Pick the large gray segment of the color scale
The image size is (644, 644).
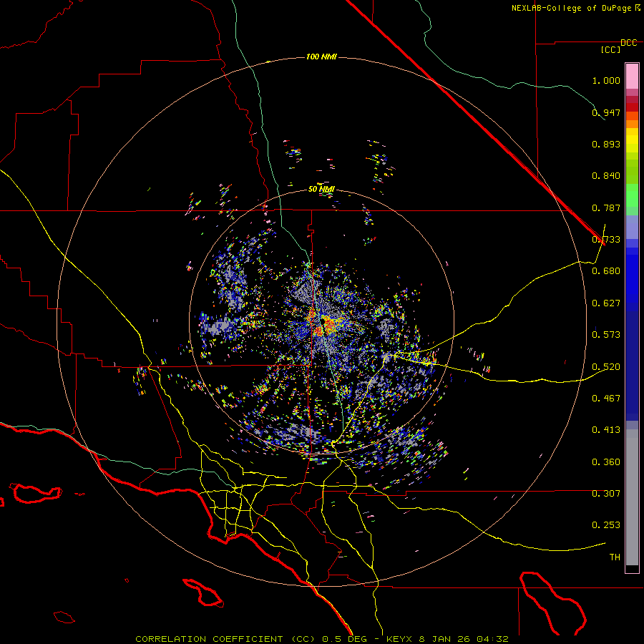[632, 497]
